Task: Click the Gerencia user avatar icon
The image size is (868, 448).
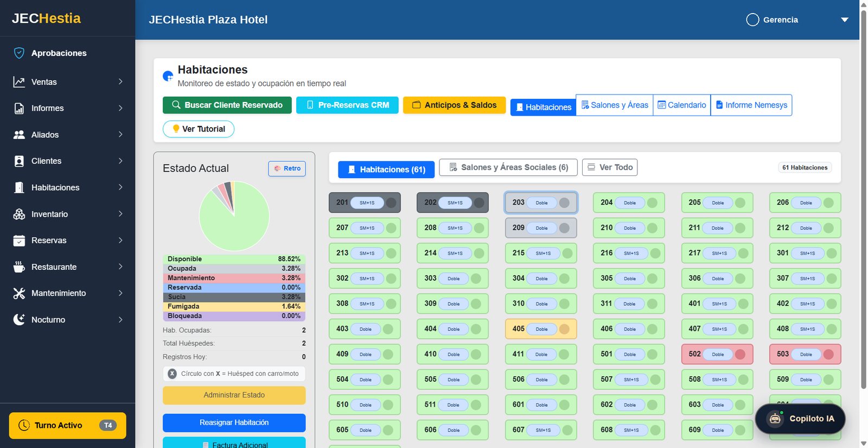Action: 752,20
